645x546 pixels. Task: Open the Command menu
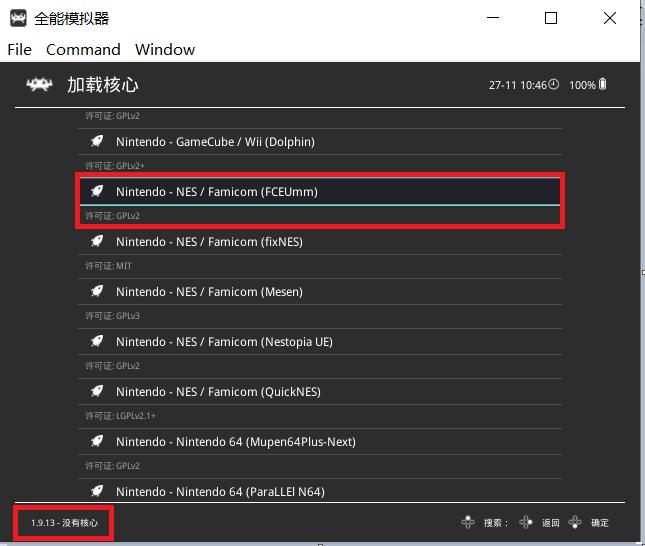coord(83,49)
